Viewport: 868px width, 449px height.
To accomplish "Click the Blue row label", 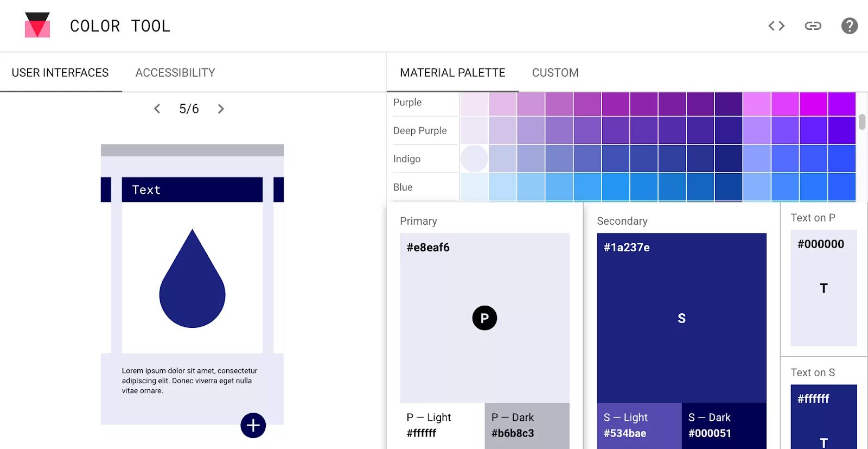I will [x=403, y=187].
